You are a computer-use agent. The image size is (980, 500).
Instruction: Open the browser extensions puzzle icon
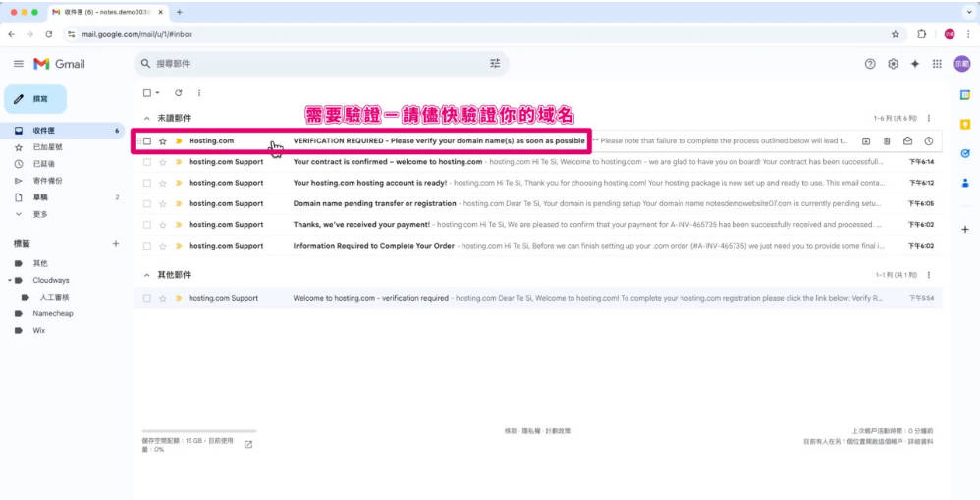click(921, 34)
